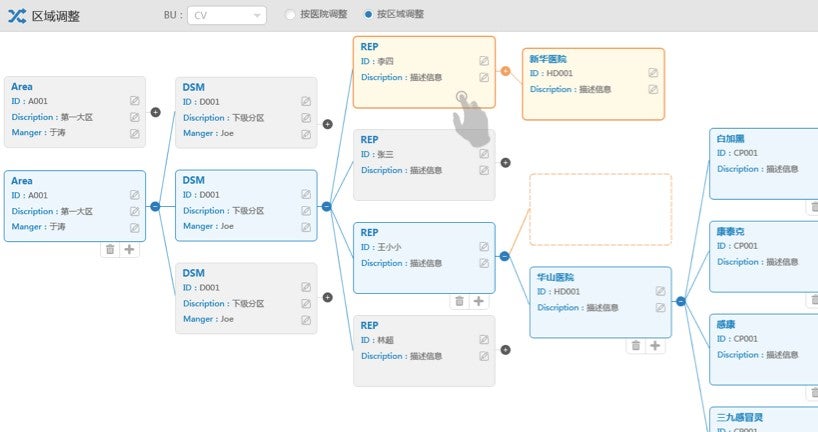Edit Manger field of bottom DSM card

pos(306,319)
